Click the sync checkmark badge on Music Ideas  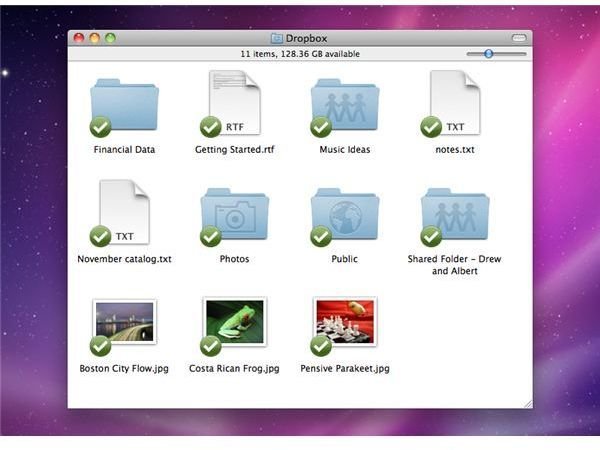click(321, 127)
